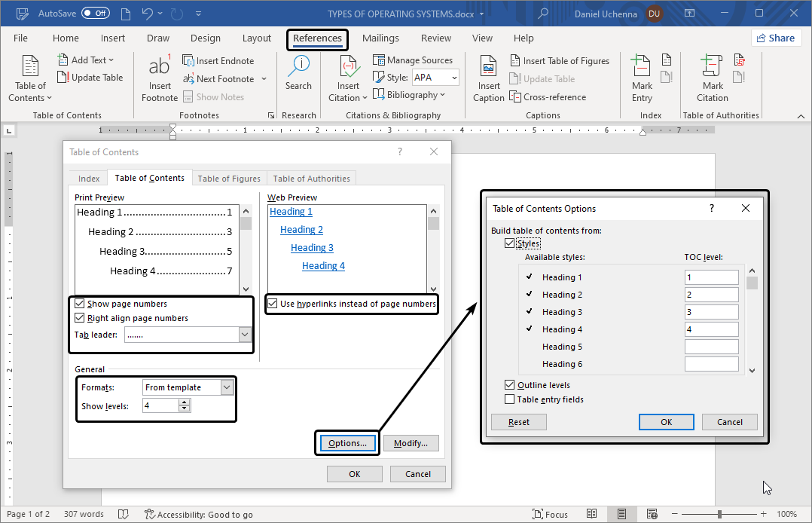This screenshot has width=812, height=523.
Task: Open the Mailings ribbon tab
Action: [x=380, y=38]
